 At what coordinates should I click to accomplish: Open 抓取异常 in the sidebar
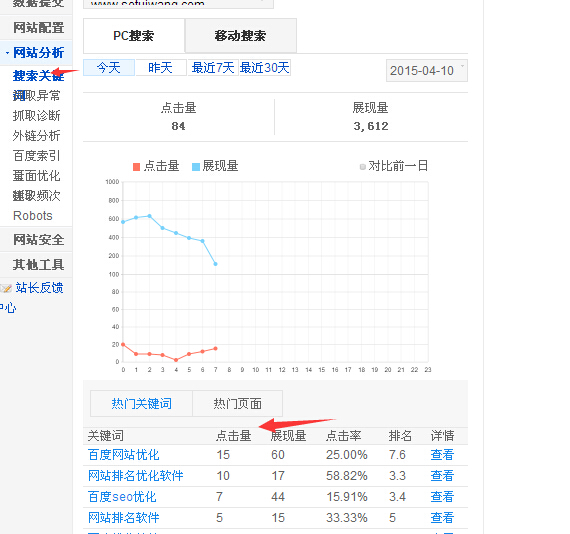click(x=36, y=96)
